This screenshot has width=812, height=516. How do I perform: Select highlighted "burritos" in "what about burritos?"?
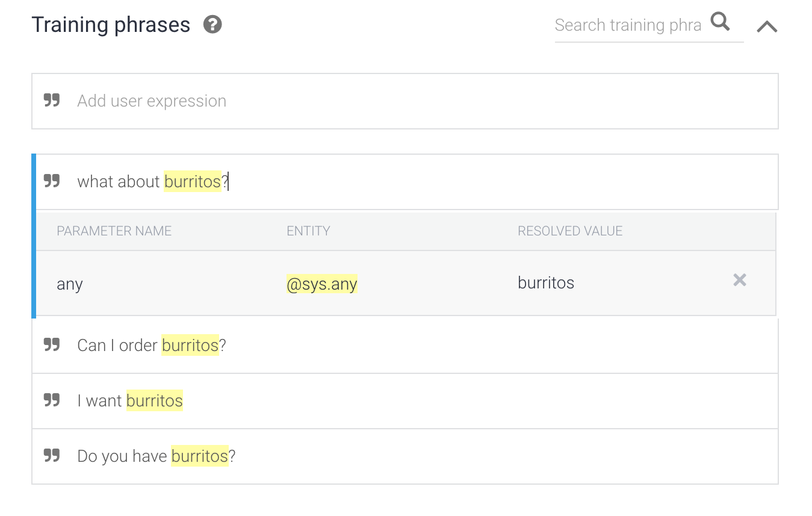(193, 182)
